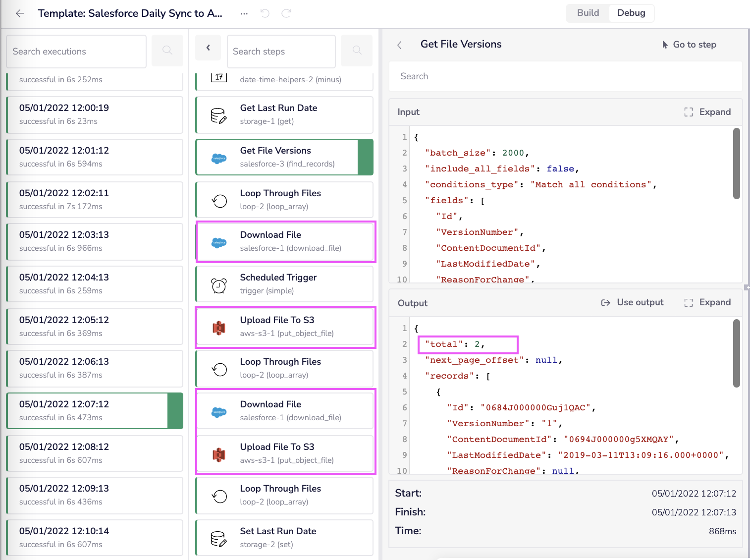The image size is (750, 560).
Task: Switch to the Build tab
Action: tap(588, 13)
